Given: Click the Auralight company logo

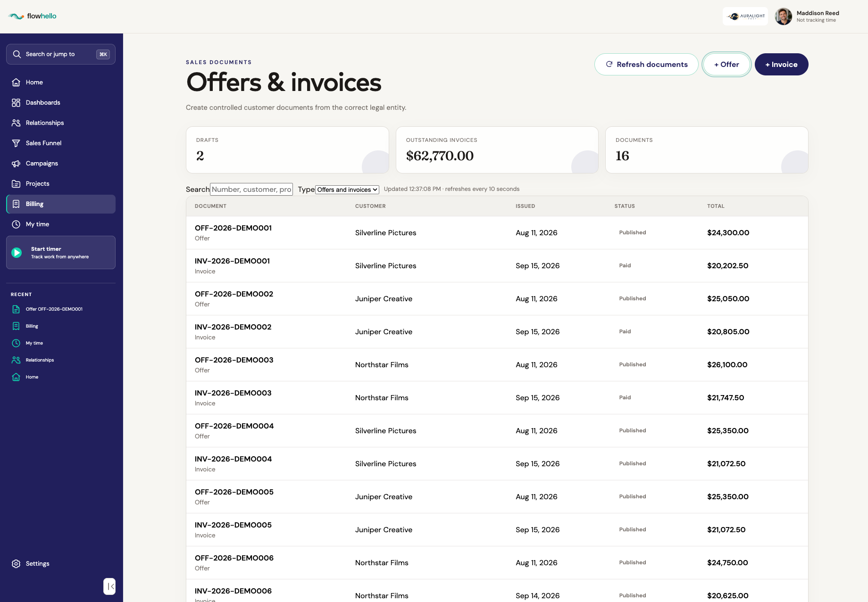Looking at the screenshot, I should (745, 16).
